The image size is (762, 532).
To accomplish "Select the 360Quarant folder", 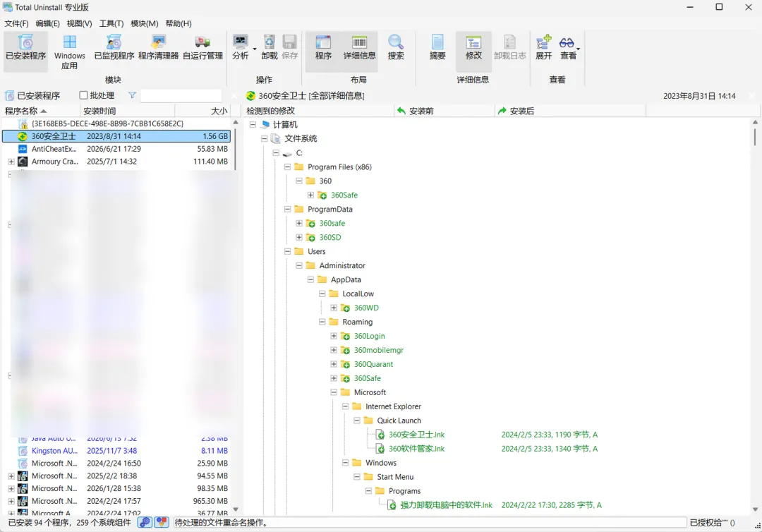I will tap(373, 364).
